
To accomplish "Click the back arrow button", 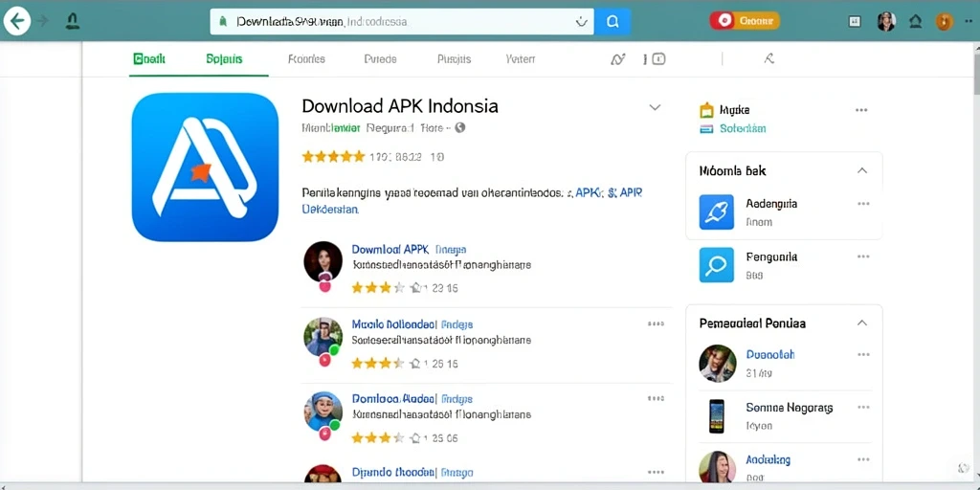I will 17,21.
